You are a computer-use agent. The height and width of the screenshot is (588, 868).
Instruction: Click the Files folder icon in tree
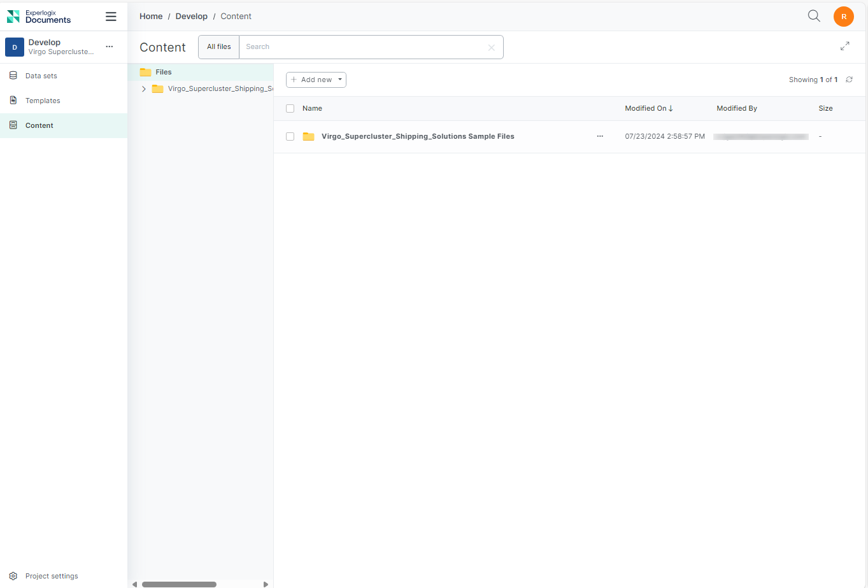click(x=146, y=72)
